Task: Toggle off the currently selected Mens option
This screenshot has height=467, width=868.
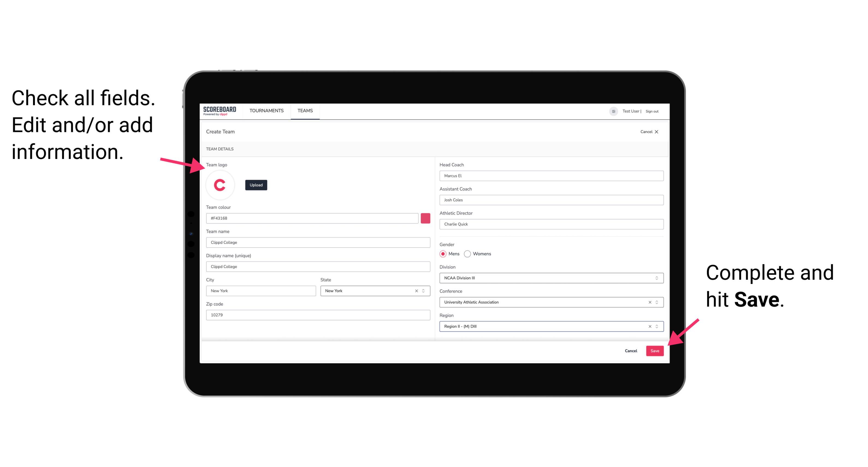Action: click(443, 254)
